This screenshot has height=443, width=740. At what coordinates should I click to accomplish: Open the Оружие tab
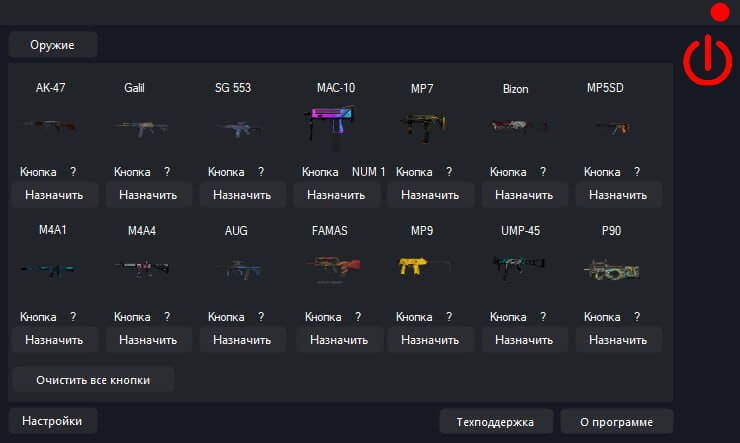(x=53, y=44)
